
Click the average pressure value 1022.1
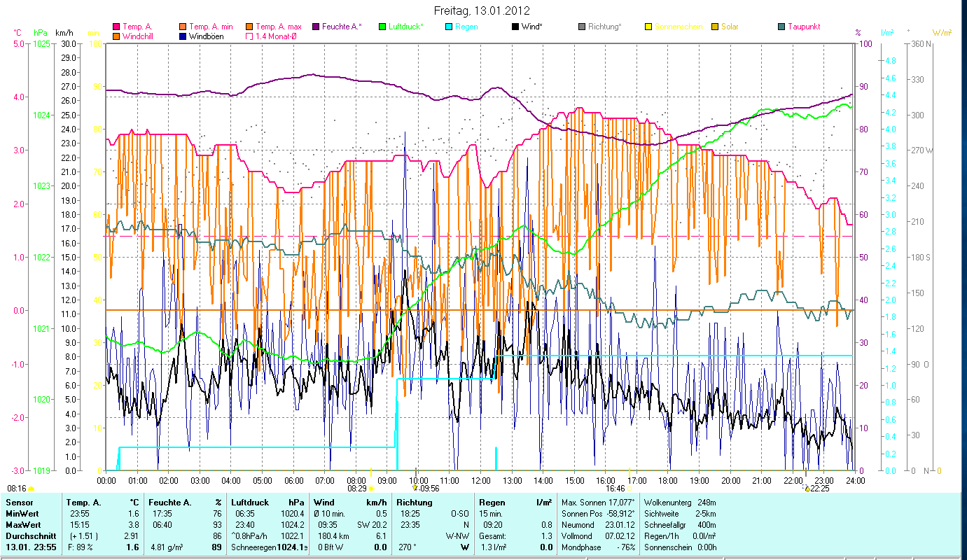pos(293,535)
